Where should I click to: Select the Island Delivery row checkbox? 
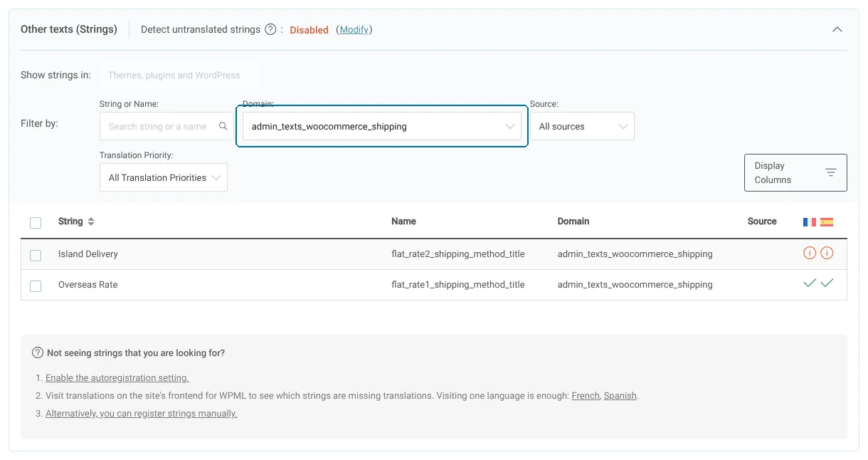coord(36,255)
